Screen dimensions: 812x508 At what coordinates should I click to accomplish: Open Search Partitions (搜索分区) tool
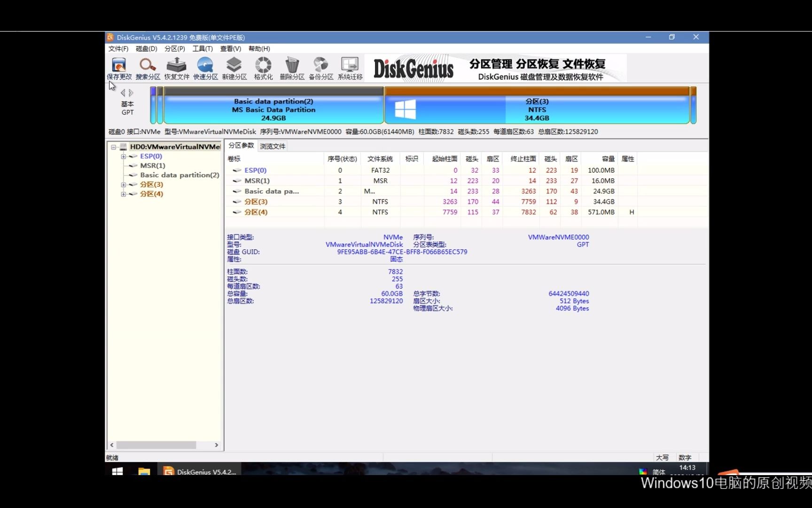[x=148, y=69]
